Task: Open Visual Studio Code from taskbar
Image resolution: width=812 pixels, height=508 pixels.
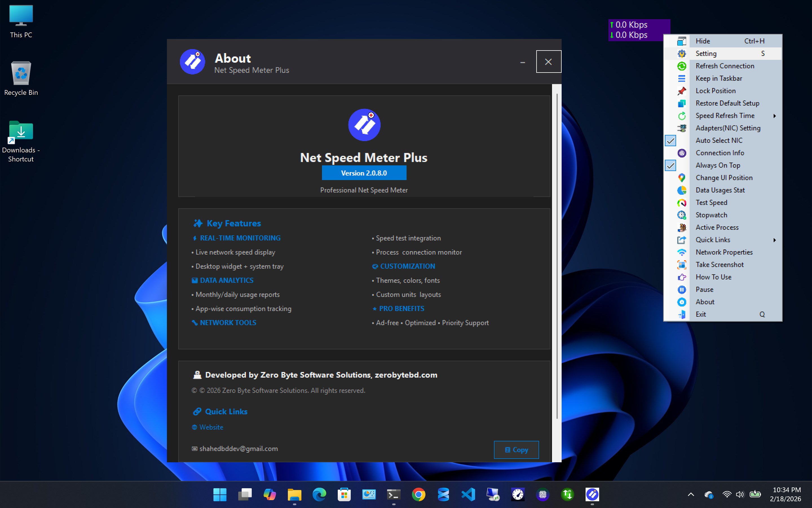Action: coord(468,494)
